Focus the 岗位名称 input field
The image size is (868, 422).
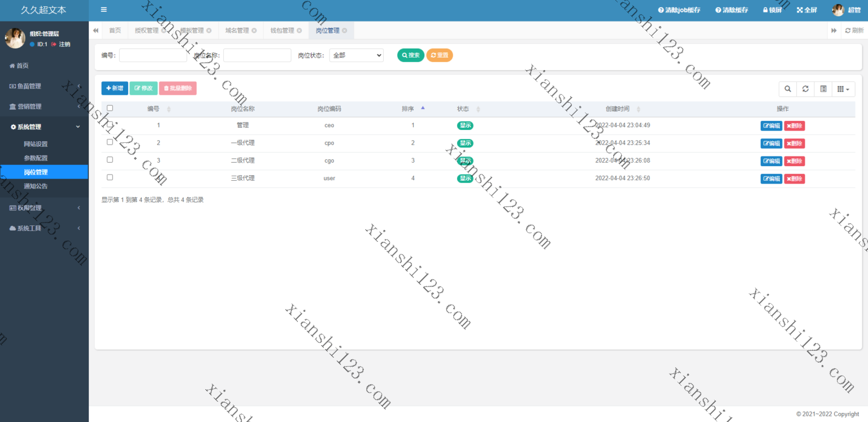point(257,55)
